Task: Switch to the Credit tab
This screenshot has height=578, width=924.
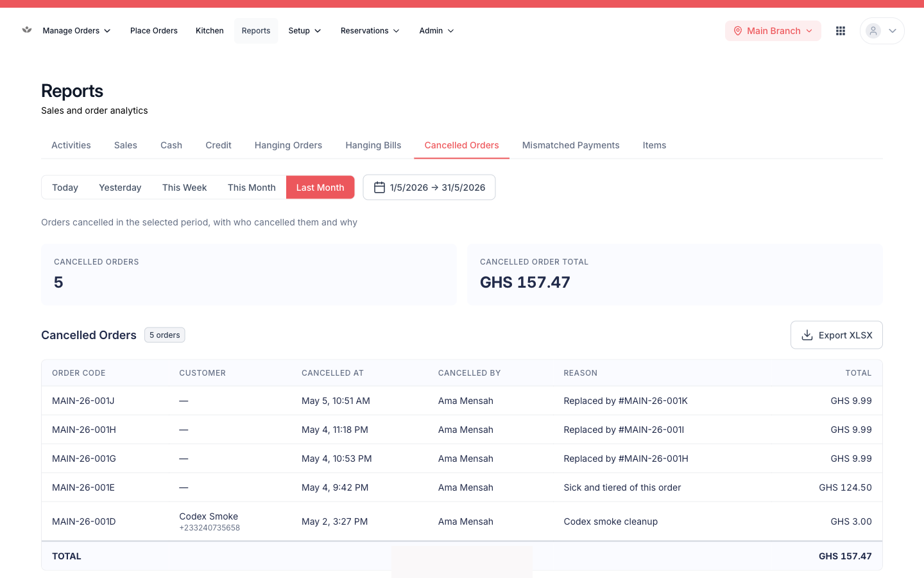Action: click(218, 145)
